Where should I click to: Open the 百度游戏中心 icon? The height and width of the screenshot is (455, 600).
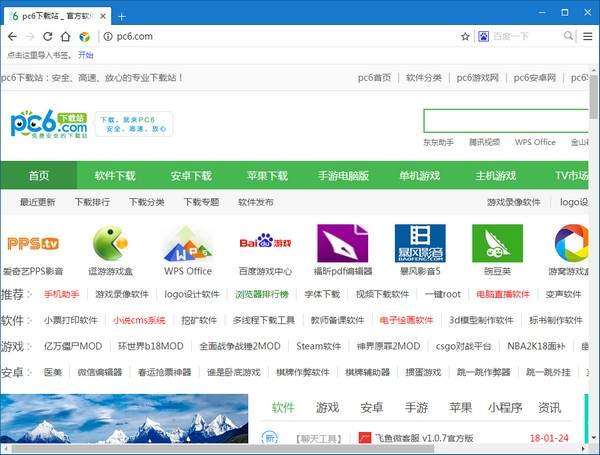tap(265, 243)
